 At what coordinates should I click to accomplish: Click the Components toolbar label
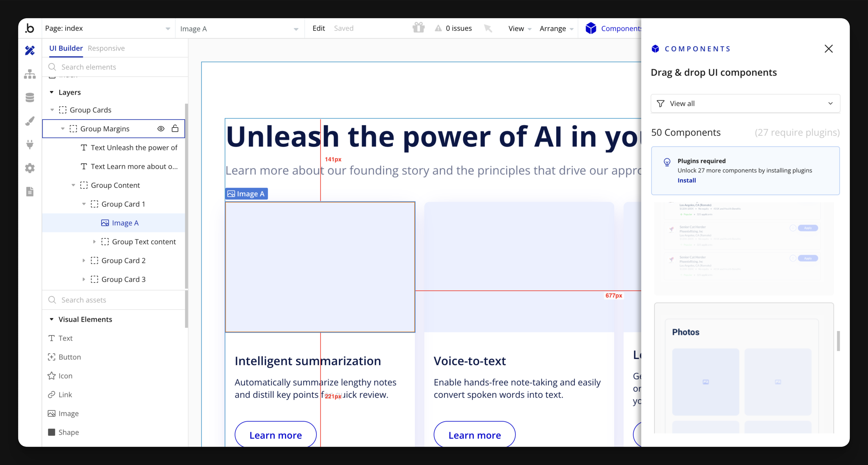[x=621, y=29]
